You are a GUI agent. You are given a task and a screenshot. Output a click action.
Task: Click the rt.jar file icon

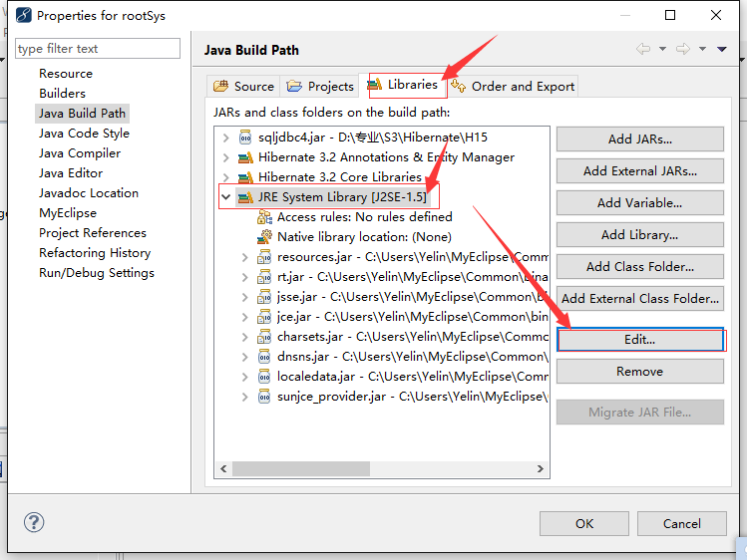pos(264,277)
